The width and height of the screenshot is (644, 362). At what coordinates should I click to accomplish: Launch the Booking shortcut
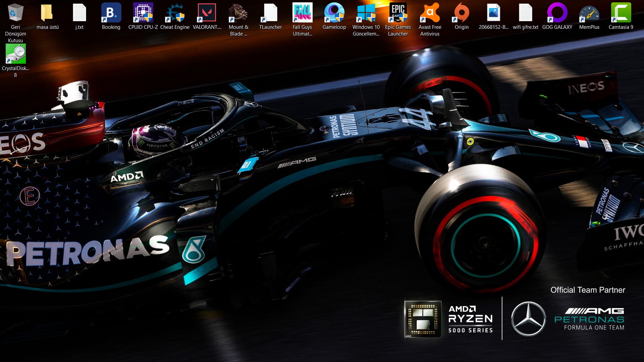click(x=111, y=16)
